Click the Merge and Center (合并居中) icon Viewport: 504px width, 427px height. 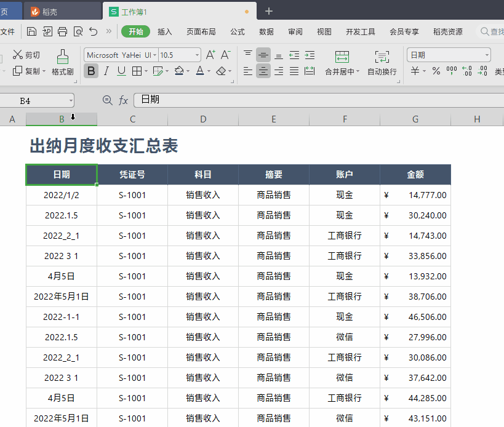[342, 57]
